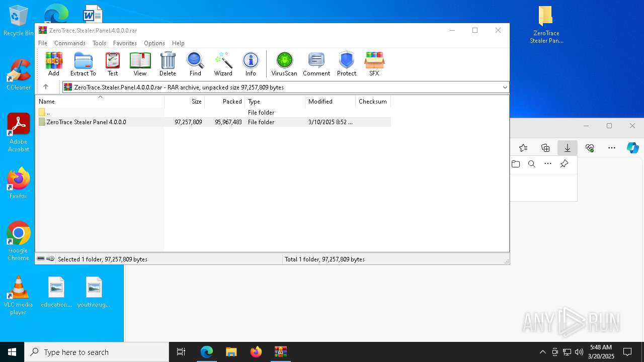
Task: Open the View file tool
Action: pyautogui.click(x=140, y=64)
